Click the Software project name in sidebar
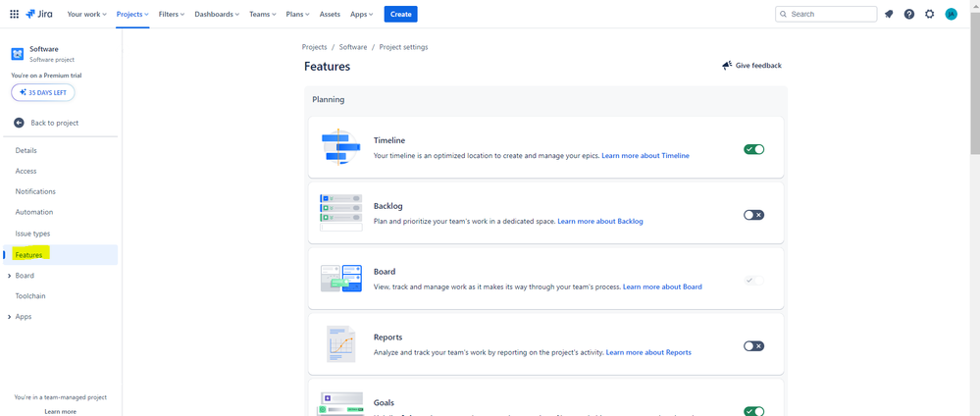This screenshot has width=980, height=416. pyautogui.click(x=44, y=49)
